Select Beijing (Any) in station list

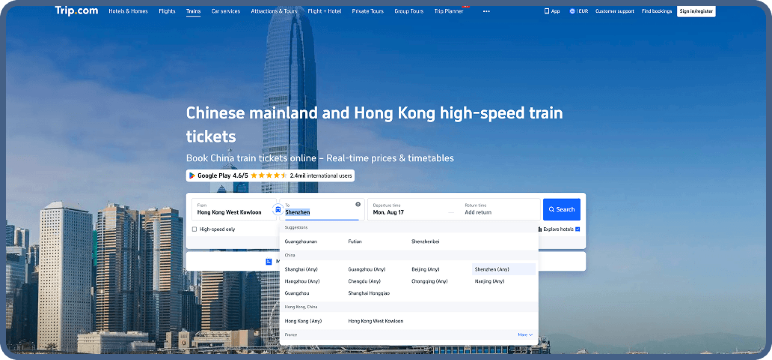(x=425, y=269)
